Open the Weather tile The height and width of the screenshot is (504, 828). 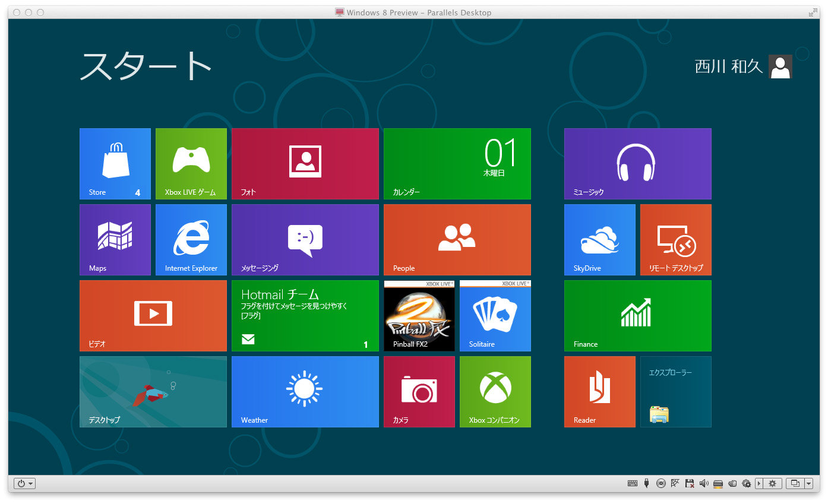click(305, 392)
